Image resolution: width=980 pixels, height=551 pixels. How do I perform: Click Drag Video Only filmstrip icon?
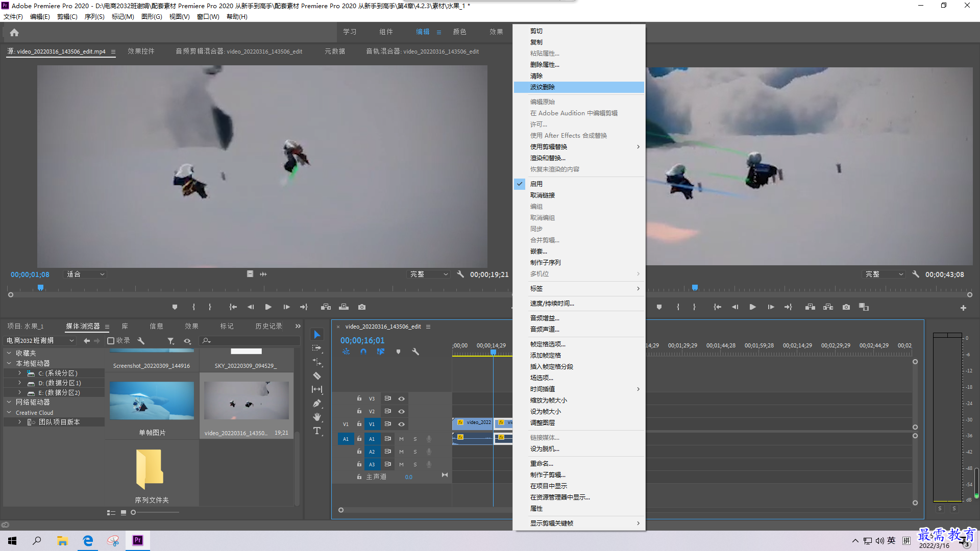[x=250, y=274]
